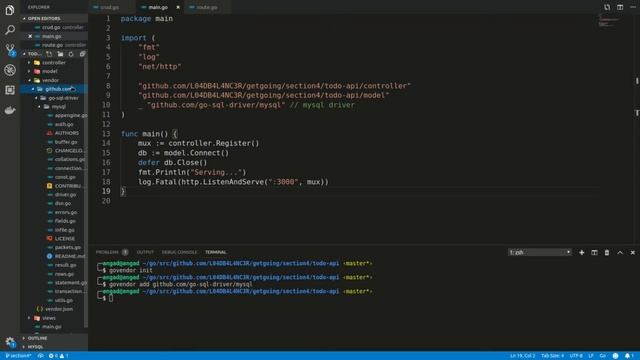Click UTF-8 encoding in status bar
Viewport: 640px width, 360px height.
(x=576, y=356)
